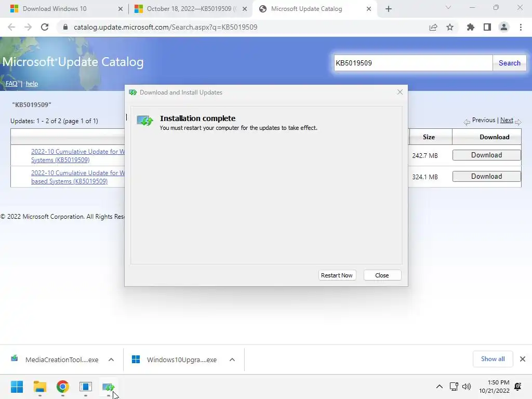Click the 324.1 MB size cell

(425, 177)
